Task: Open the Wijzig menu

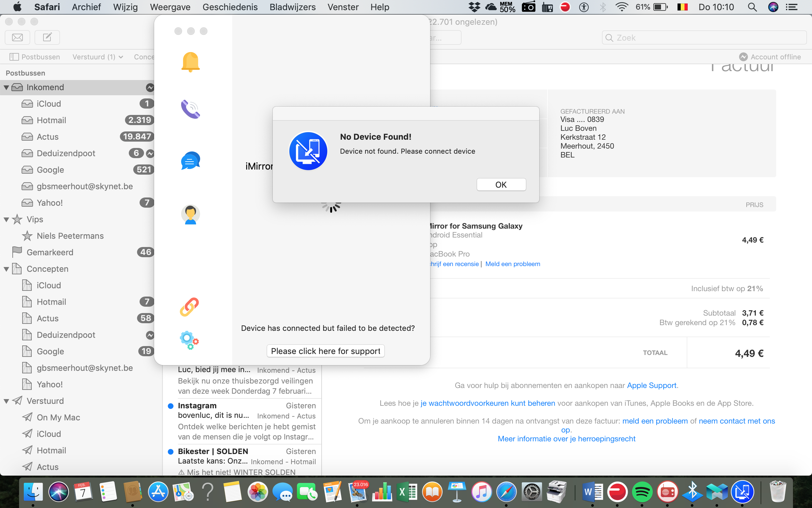Action: click(126, 7)
